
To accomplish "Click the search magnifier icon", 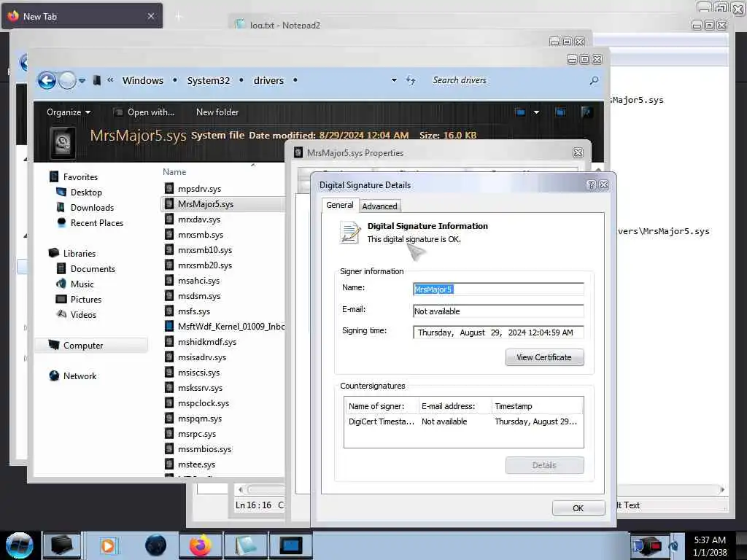I will pos(594,80).
